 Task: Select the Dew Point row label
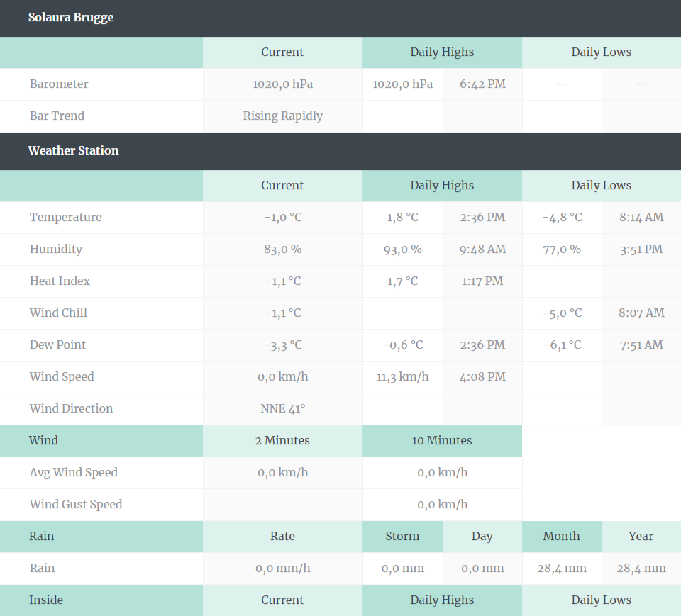57,345
